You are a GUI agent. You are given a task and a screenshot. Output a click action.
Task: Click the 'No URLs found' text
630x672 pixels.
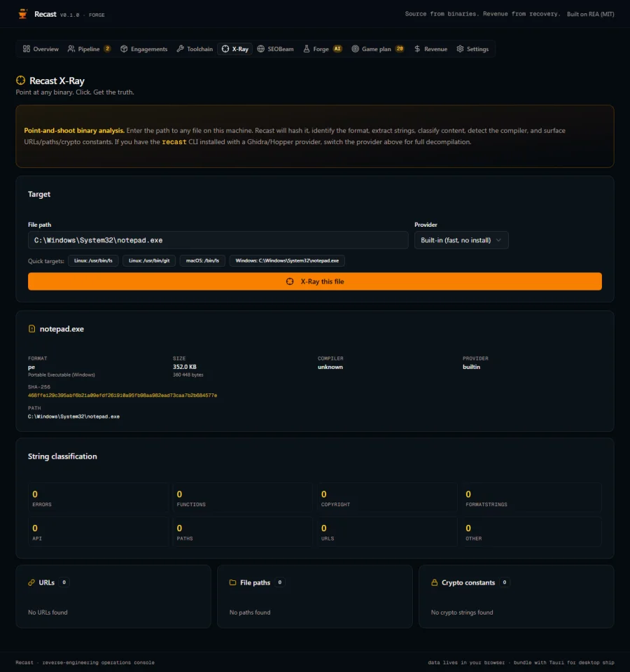(48, 612)
